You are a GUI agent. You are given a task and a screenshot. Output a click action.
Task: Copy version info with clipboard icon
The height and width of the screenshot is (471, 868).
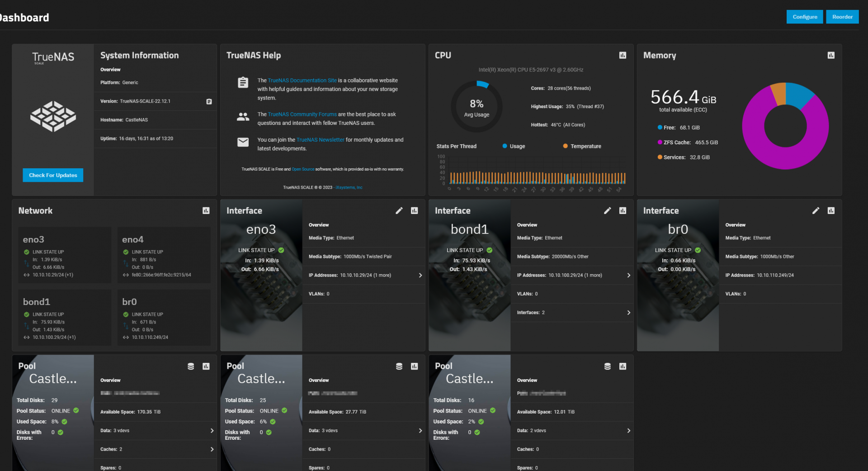coord(209,101)
